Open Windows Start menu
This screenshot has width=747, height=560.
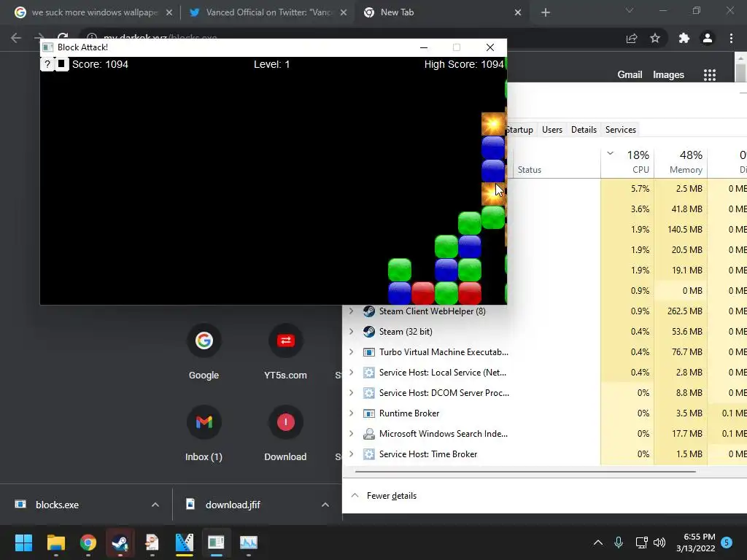pyautogui.click(x=23, y=542)
